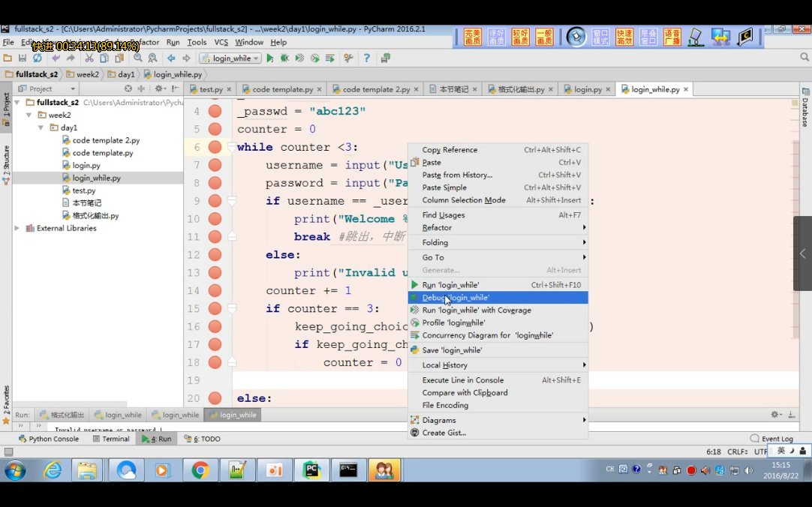Click the Find magnifier icon in toolbar

pos(138,58)
